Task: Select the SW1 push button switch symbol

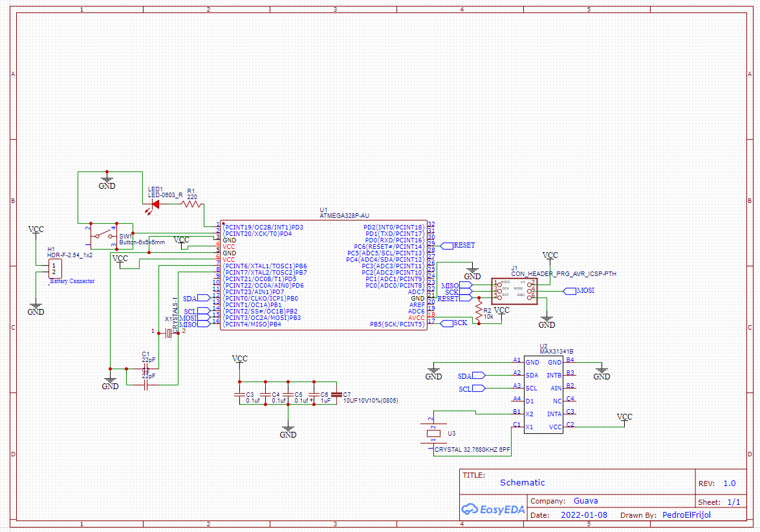Action: pos(103,236)
